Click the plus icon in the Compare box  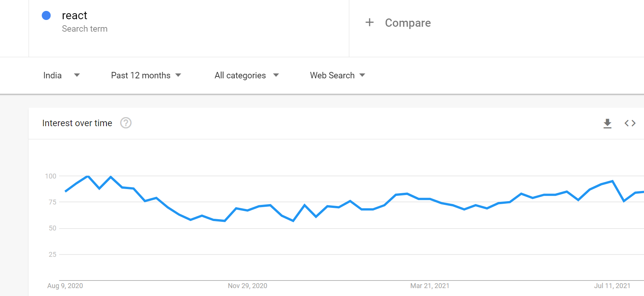[369, 23]
